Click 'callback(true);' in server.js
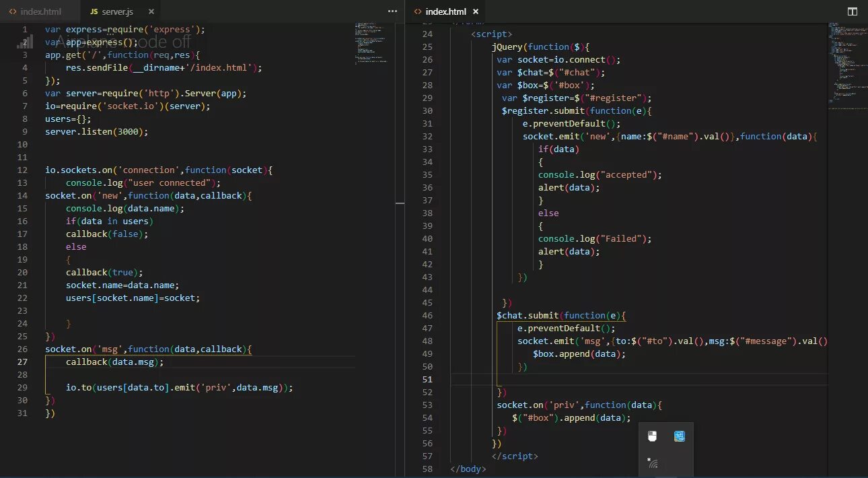This screenshot has height=478, width=868. [x=104, y=272]
